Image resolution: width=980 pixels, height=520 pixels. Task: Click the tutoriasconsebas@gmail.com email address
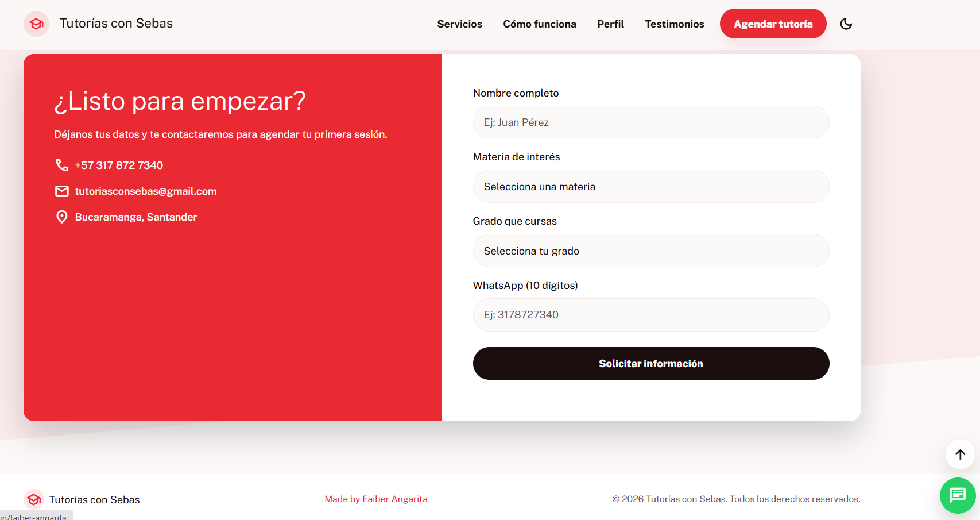tap(146, 191)
